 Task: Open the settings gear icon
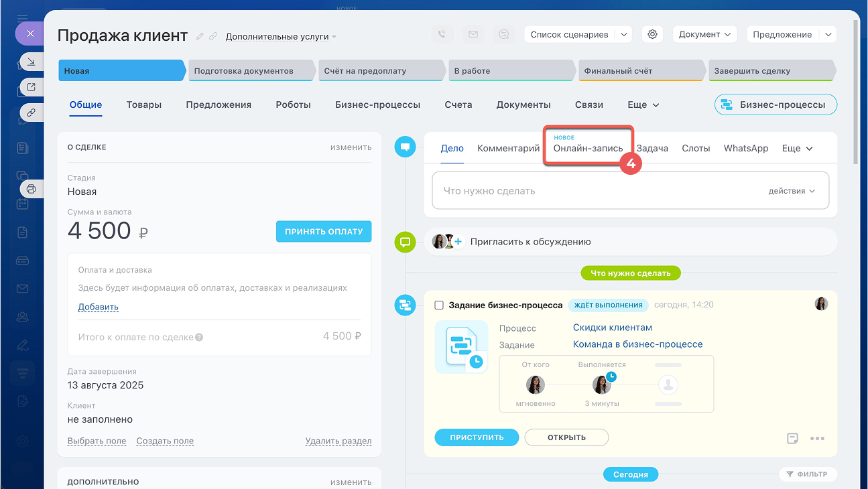pyautogui.click(x=653, y=34)
